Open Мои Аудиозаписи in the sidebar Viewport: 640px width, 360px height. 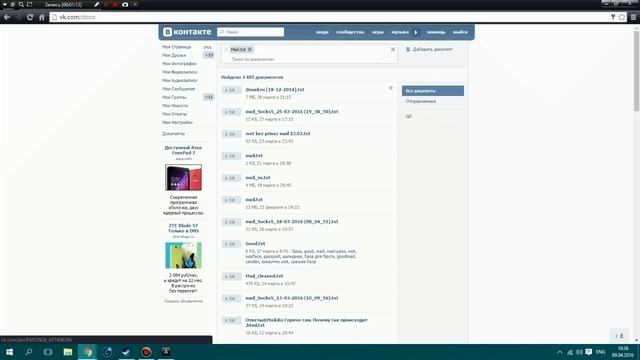pos(180,80)
